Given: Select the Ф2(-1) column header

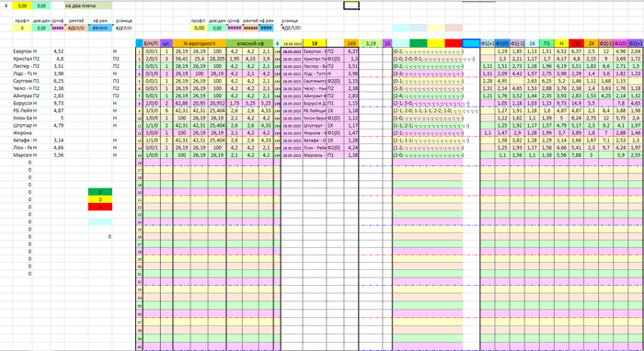Looking at the screenshot, I should click(605, 43).
